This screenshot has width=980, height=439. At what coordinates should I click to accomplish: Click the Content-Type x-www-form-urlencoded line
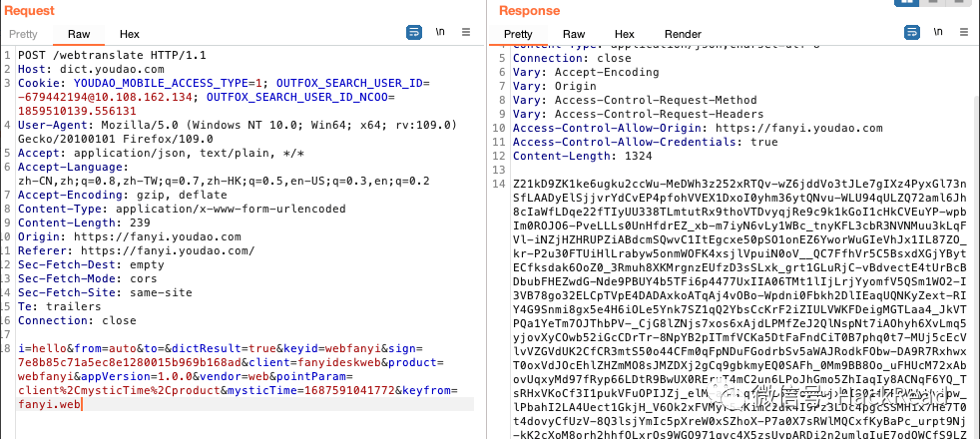[x=182, y=210]
